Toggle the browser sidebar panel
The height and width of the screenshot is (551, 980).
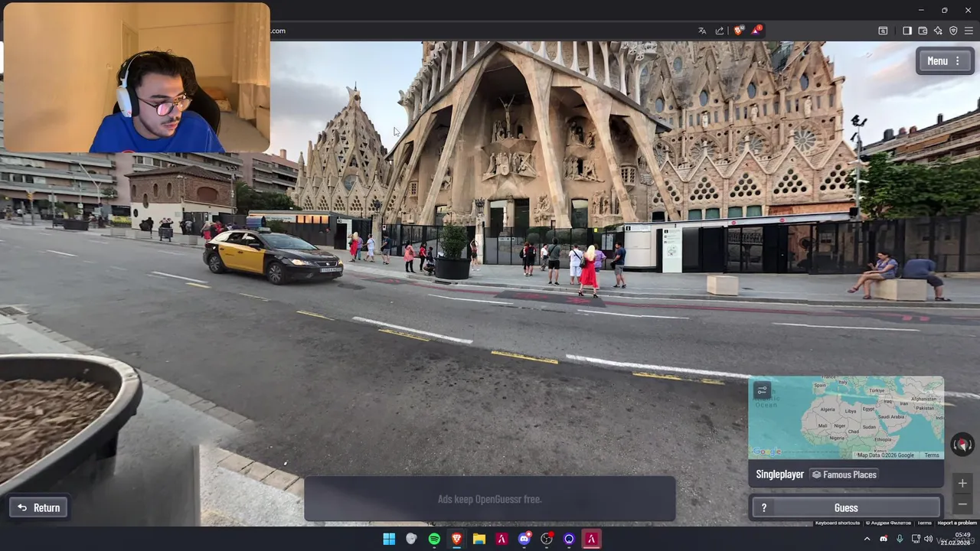tap(907, 31)
